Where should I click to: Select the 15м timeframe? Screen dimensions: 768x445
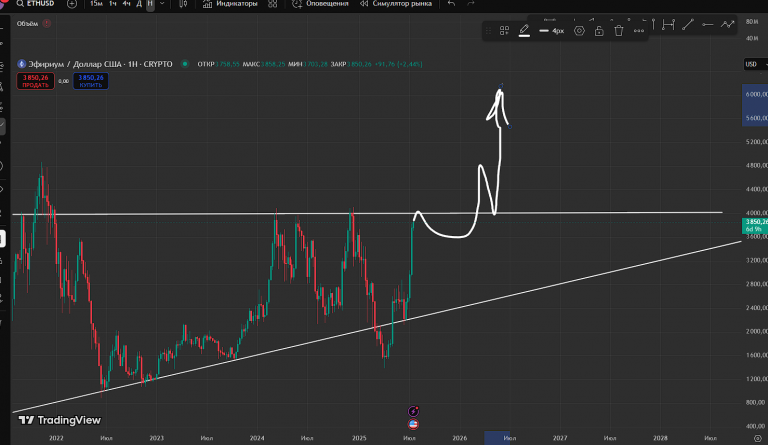coord(96,3)
